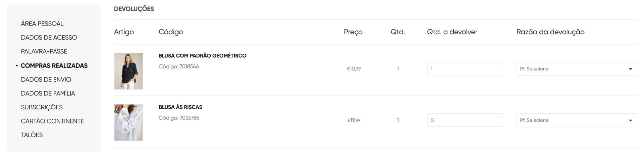Screen dimensions: 644x158
Task: Select Compras Realizadas in sidebar
Action: click(54, 66)
